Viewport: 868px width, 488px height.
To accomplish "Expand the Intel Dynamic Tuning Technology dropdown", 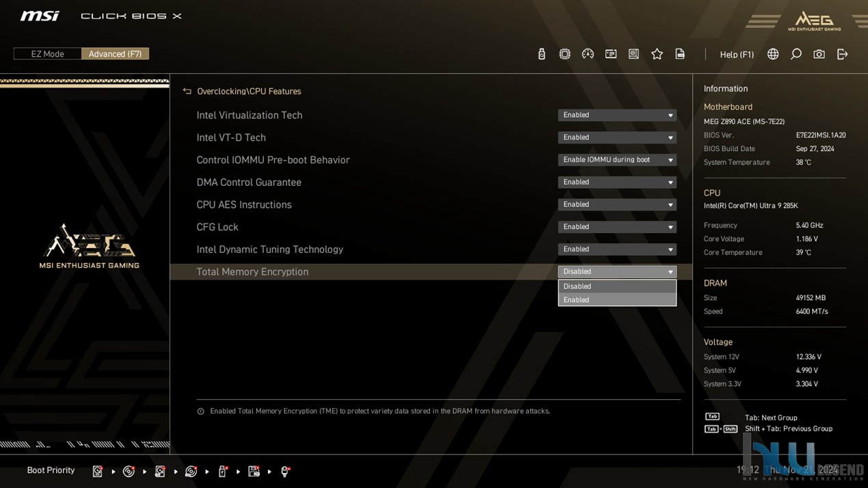I will (617, 249).
